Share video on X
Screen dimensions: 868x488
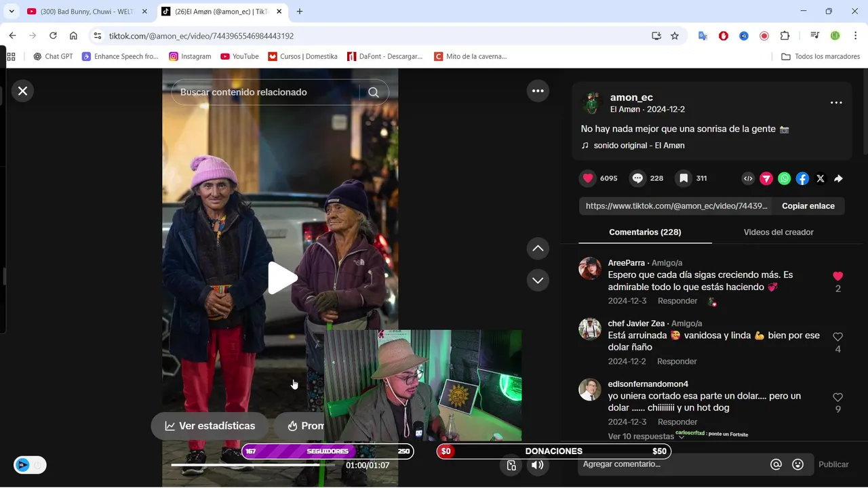[x=821, y=178]
